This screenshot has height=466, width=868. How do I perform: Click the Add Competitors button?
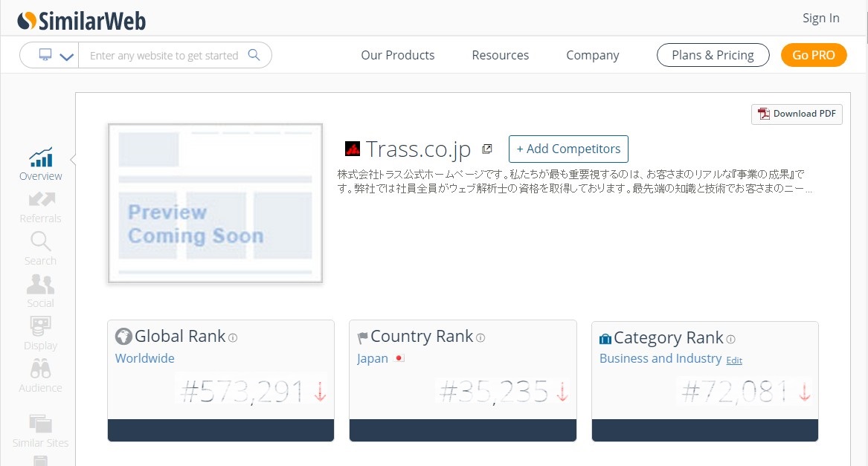(x=568, y=149)
